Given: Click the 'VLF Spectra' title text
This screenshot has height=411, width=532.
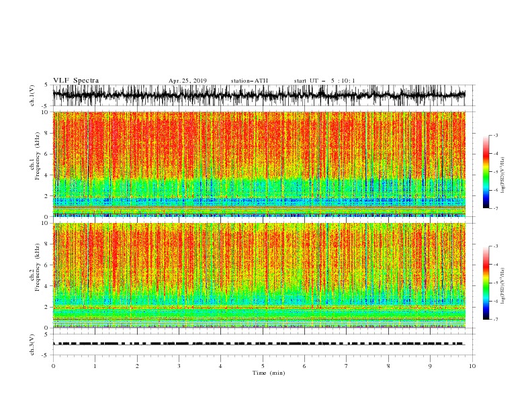Looking at the screenshot, I should [76, 81].
